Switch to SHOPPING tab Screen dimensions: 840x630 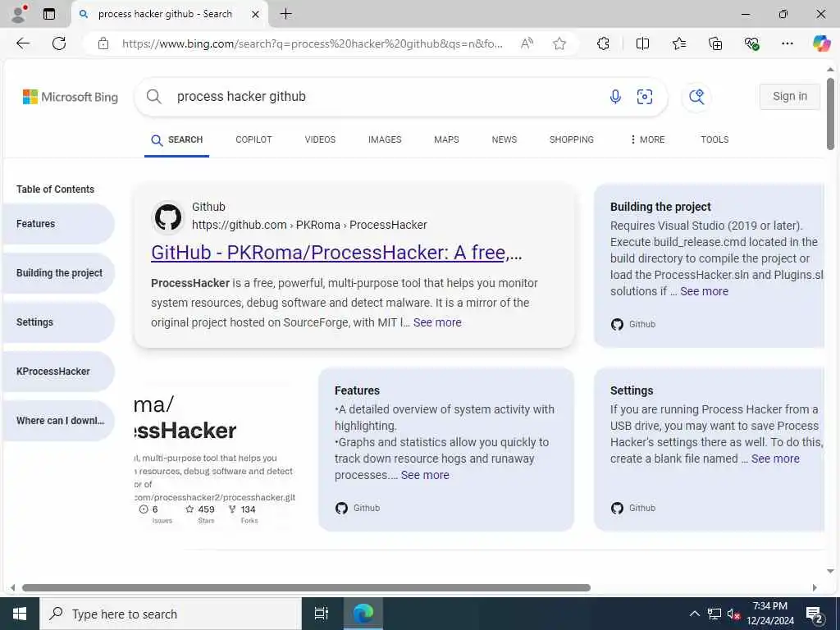[571, 139]
